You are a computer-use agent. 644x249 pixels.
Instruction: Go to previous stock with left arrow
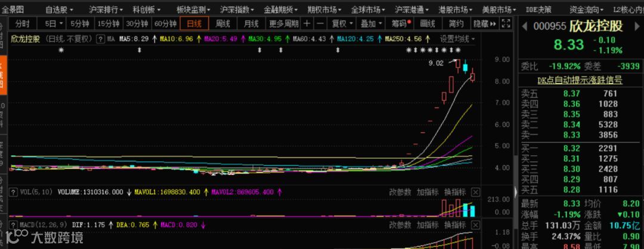click(x=524, y=26)
